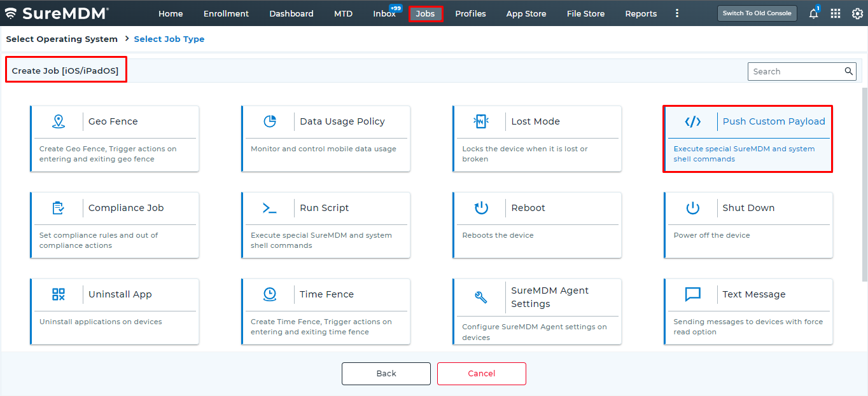Open the Data Usage Policy chart icon

click(x=269, y=121)
